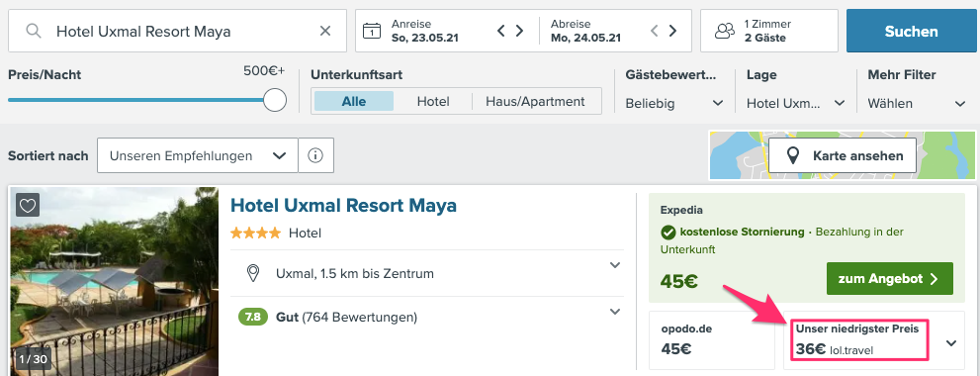
Task: Save hotel to favorites with heart icon
Action: click(x=28, y=205)
